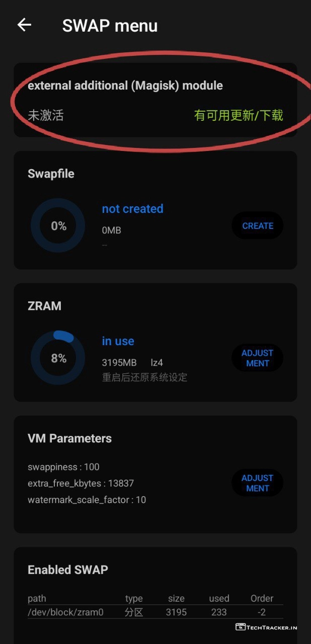
Task: Click the "used" column header
Action: point(219,599)
